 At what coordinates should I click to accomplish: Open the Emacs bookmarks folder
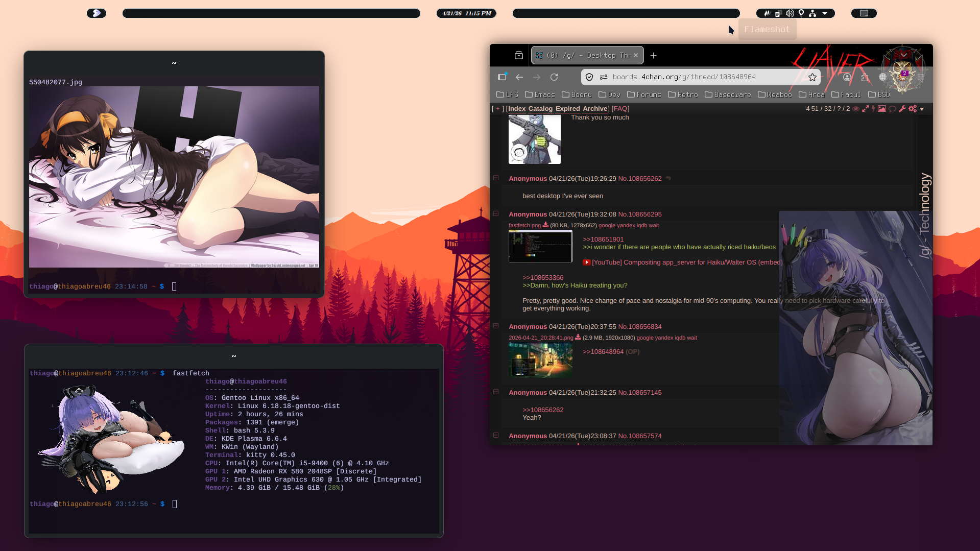[540, 94]
